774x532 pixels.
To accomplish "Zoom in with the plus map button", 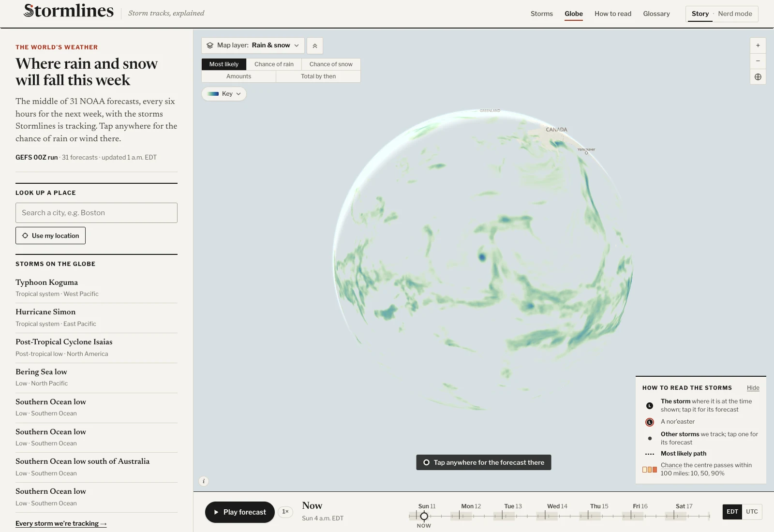I will (x=758, y=45).
